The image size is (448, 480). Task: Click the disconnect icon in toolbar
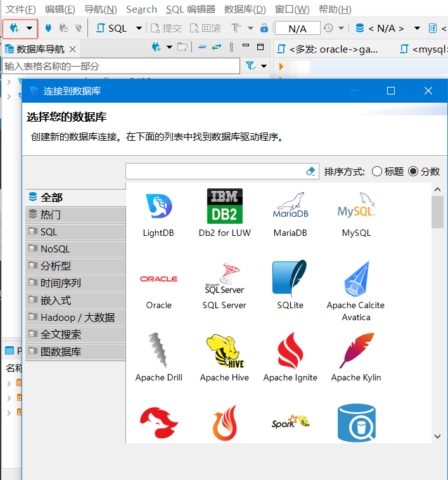79,28
